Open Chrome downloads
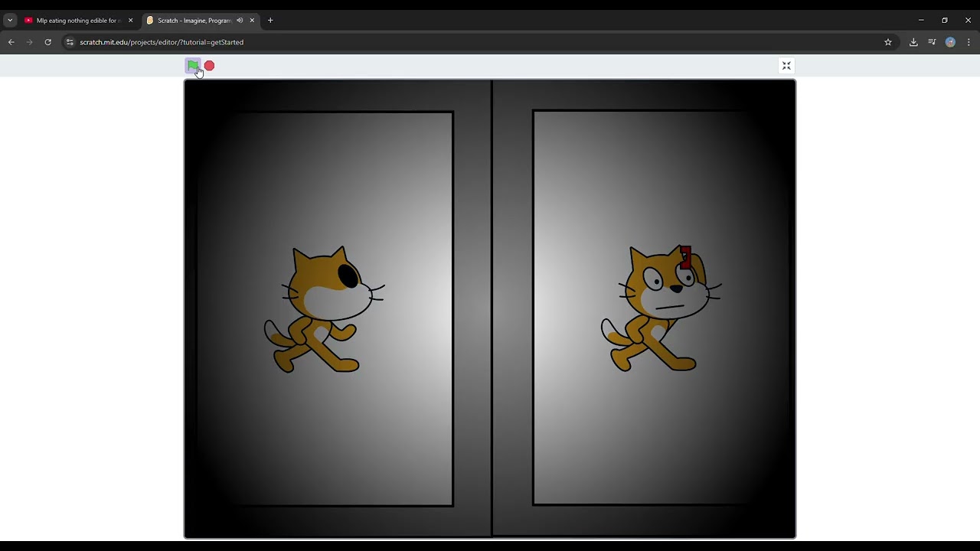 (913, 42)
